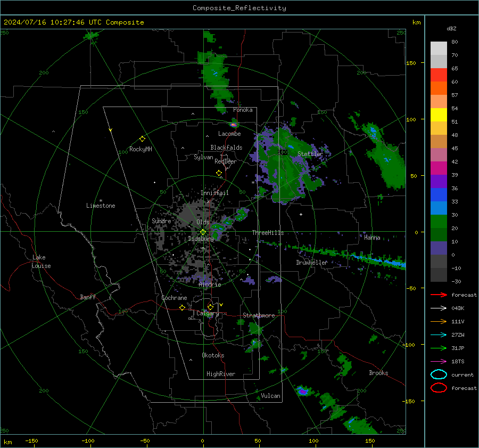The image size is (479, 448).
Task: Click the white 04DK arrow icon
Action: click(439, 308)
